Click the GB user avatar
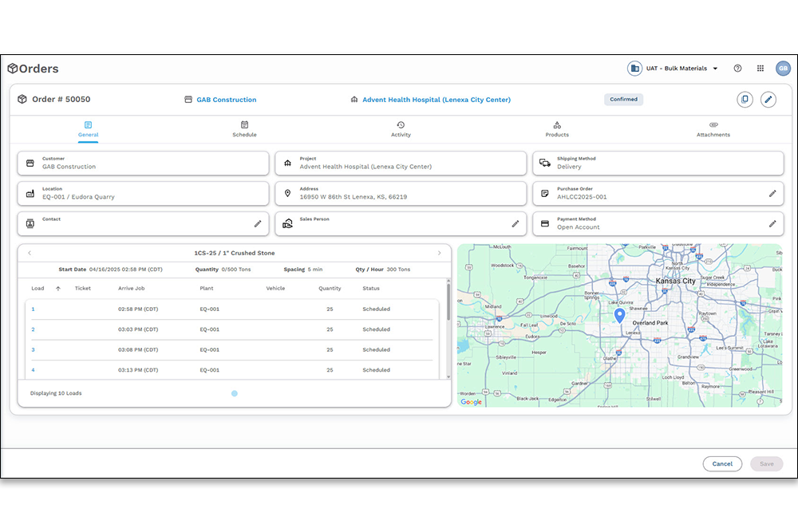798x532 pixels. [x=783, y=69]
